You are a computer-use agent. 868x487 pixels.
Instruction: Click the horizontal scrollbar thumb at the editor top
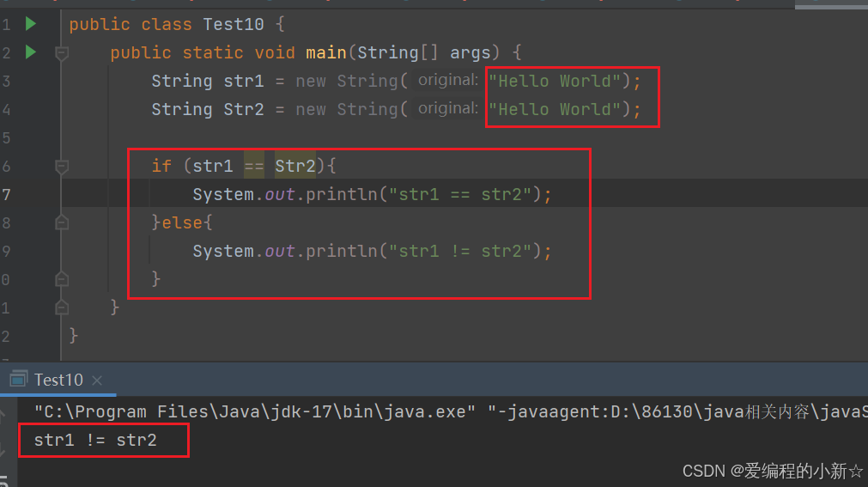click(831, 5)
